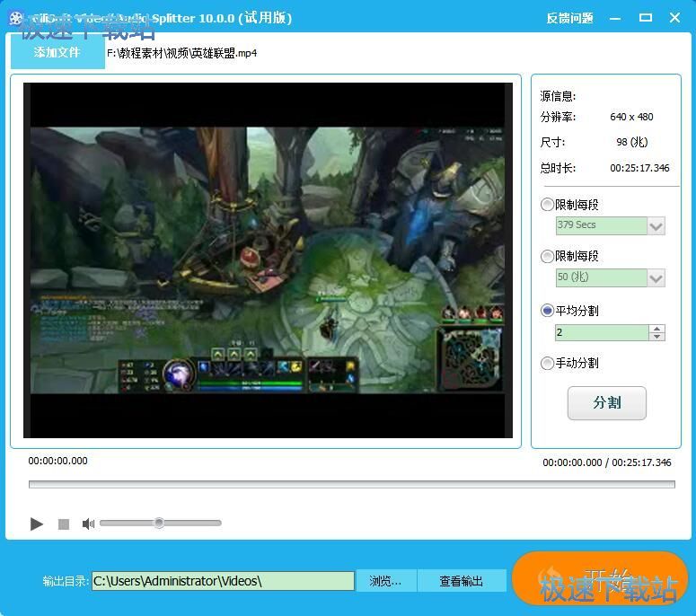
Task: Click current time label 00:00:00.000 under preview
Action: point(57,461)
